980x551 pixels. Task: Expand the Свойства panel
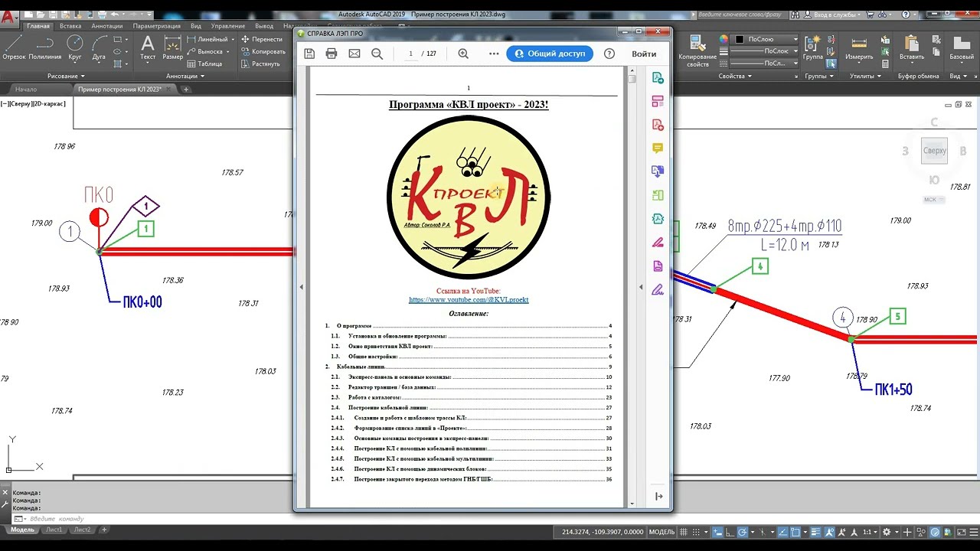[736, 76]
